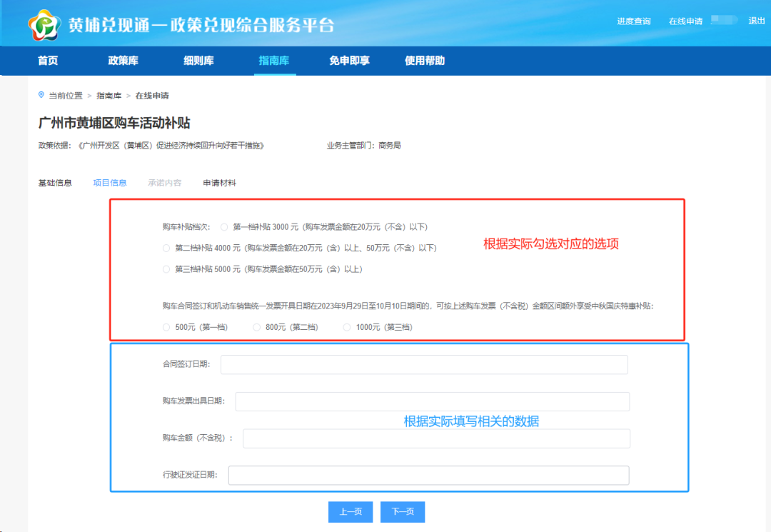Click the 上一页 button
The width and height of the screenshot is (771, 532).
coord(350,511)
